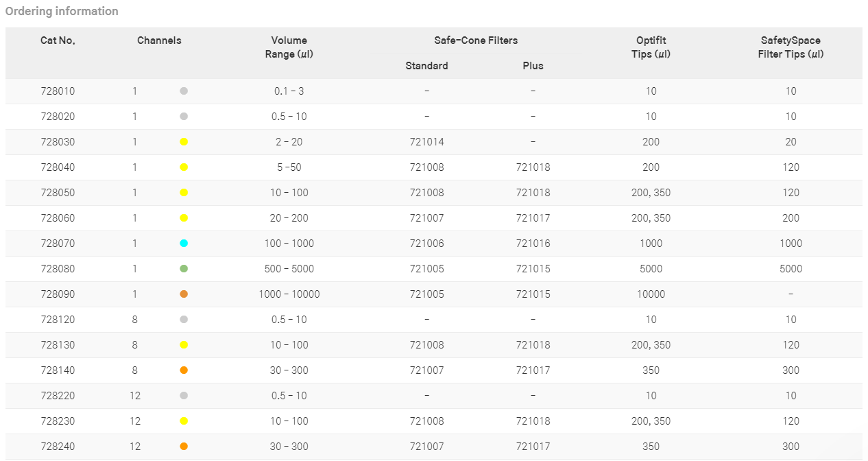Click the gray dot in row 728010
The height and width of the screenshot is (461, 868).
point(184,91)
